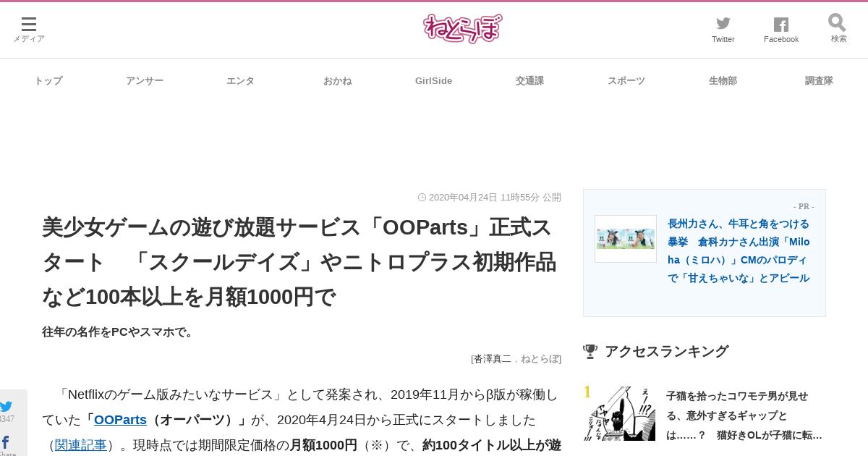Go to the 交通課 nav tab

(529, 81)
